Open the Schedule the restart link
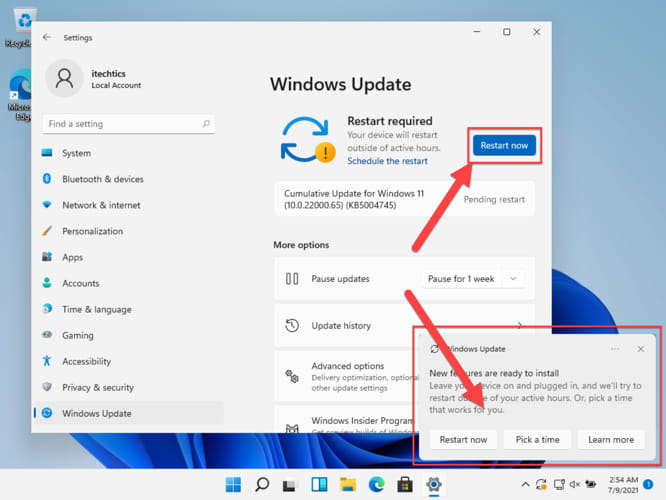Viewport: 666px width, 500px height. (x=387, y=161)
